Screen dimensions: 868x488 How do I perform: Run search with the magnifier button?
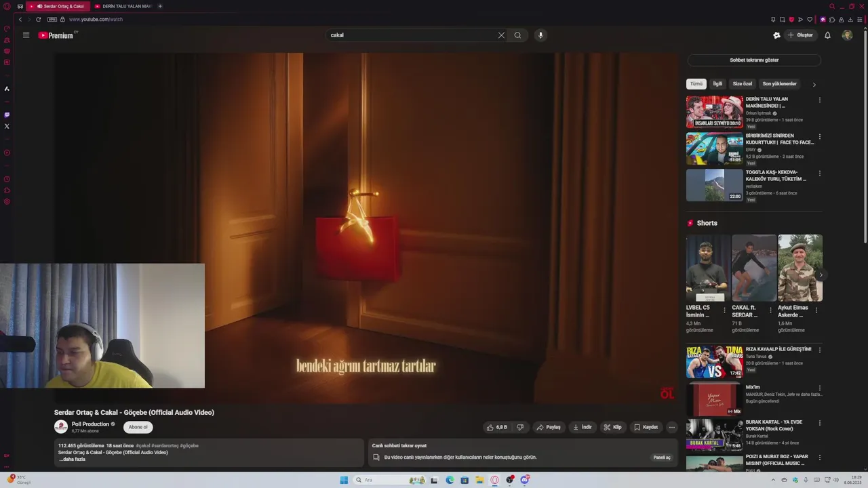(517, 35)
